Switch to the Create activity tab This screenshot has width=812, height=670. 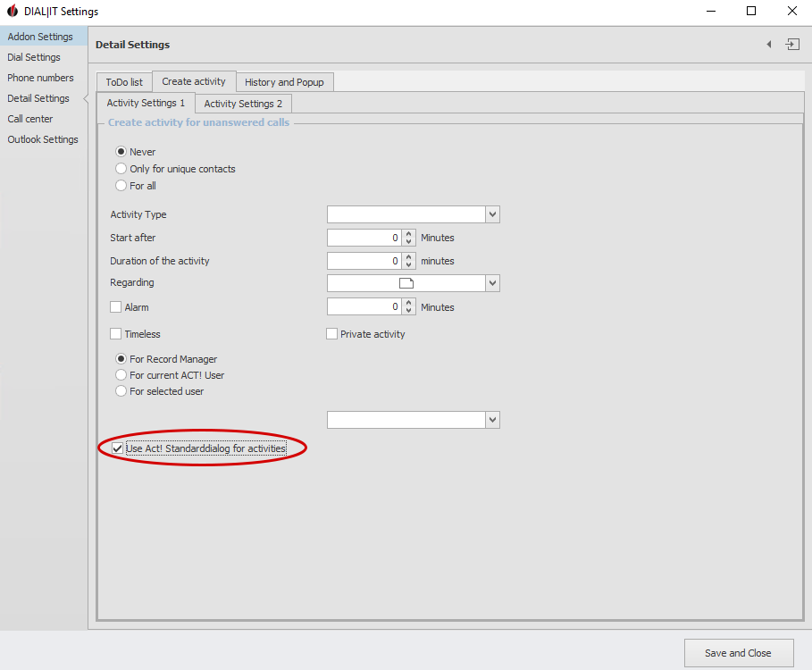coord(194,81)
